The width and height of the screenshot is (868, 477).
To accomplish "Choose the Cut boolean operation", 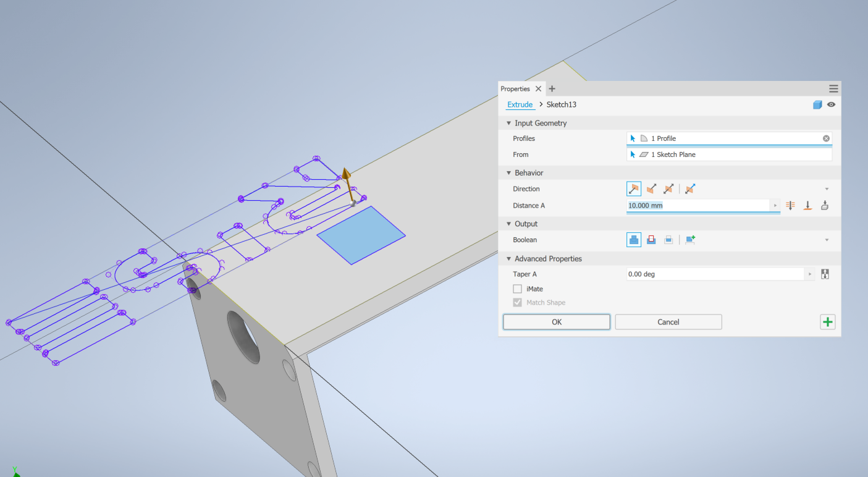I will click(651, 239).
